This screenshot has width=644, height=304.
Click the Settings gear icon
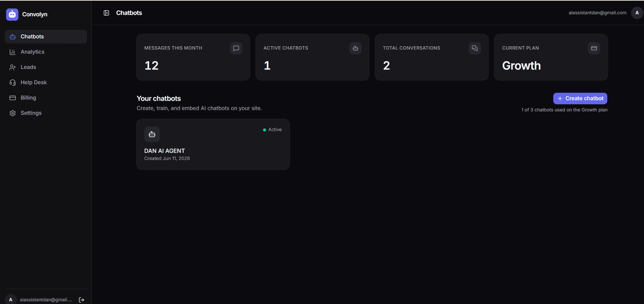coord(13,113)
